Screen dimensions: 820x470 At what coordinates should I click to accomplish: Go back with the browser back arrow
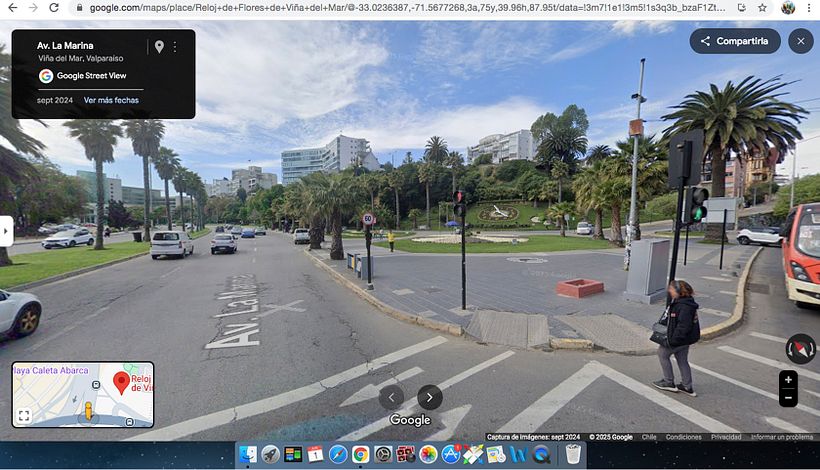[x=13, y=8]
